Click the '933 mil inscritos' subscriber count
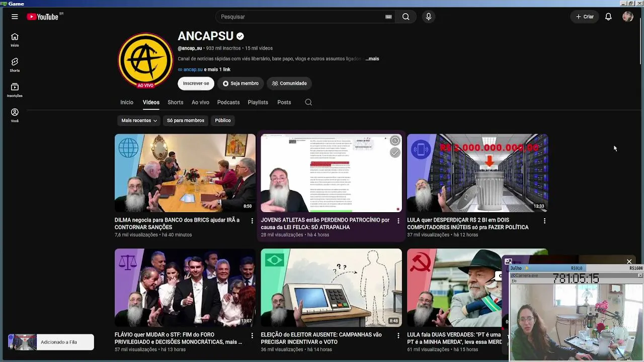The width and height of the screenshot is (644, 362). (x=223, y=48)
